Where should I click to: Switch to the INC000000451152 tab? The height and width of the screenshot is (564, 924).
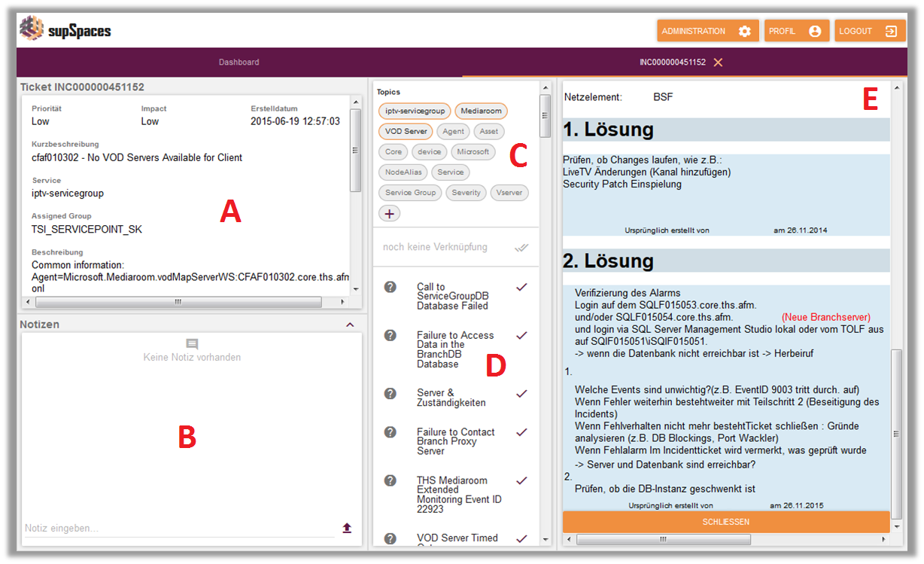coord(673,62)
